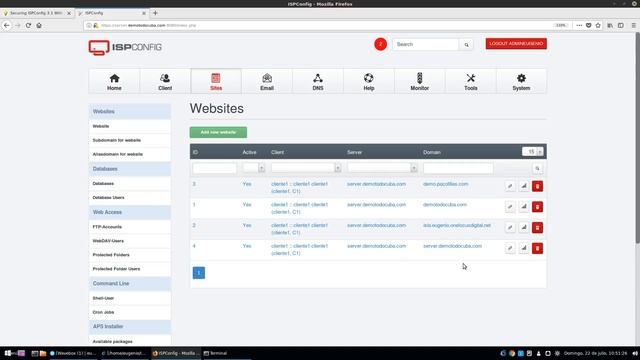Open Client filter dropdown

click(x=306, y=168)
